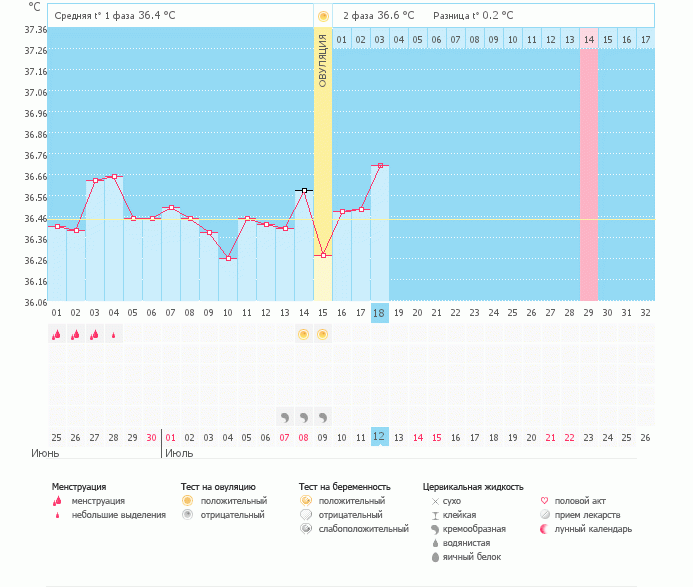Image resolution: width=693 pixels, height=587 pixels.
Task: Click the black temperature point on day 14
Action: pos(304,191)
